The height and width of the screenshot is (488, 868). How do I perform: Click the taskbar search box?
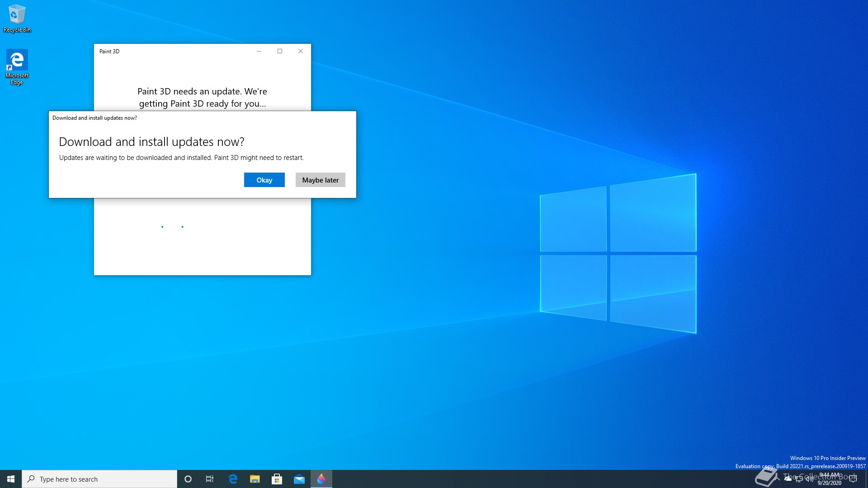click(x=99, y=479)
